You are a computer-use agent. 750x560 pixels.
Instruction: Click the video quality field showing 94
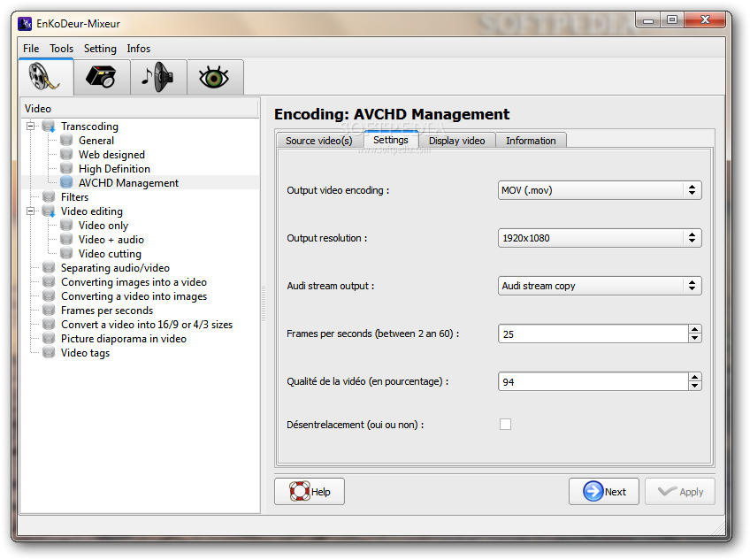pyautogui.click(x=593, y=382)
